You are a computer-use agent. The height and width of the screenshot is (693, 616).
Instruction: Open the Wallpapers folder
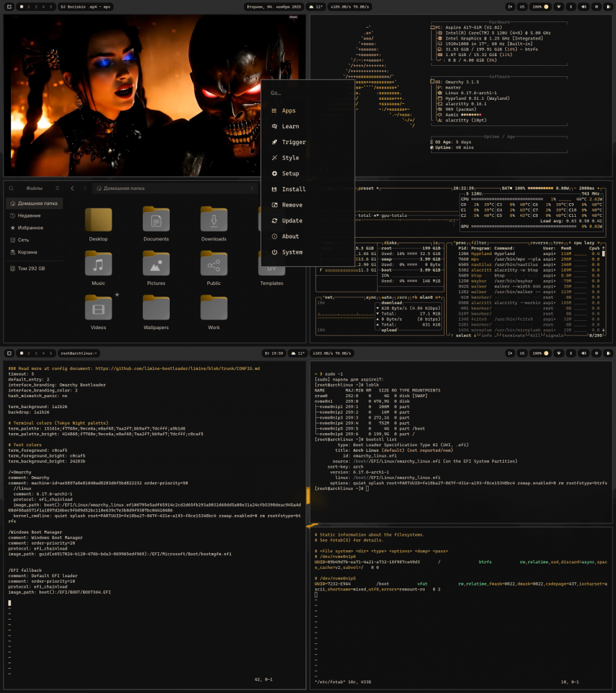click(x=156, y=308)
